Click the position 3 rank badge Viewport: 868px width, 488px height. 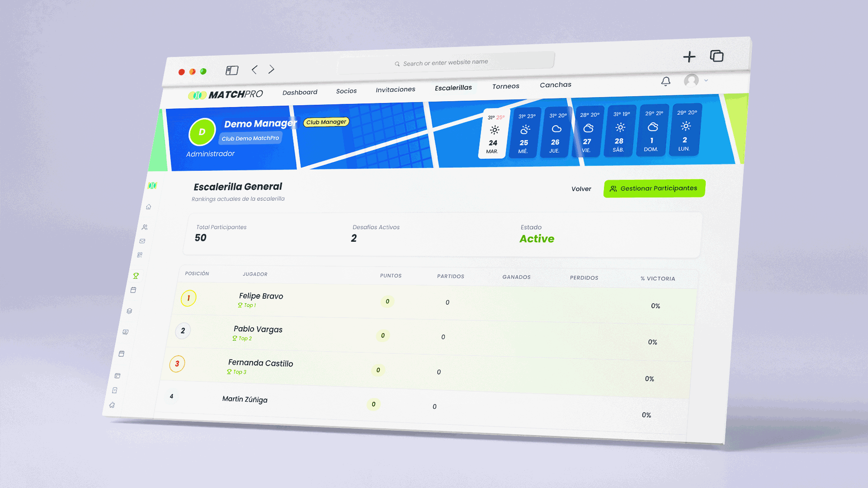[x=177, y=364]
